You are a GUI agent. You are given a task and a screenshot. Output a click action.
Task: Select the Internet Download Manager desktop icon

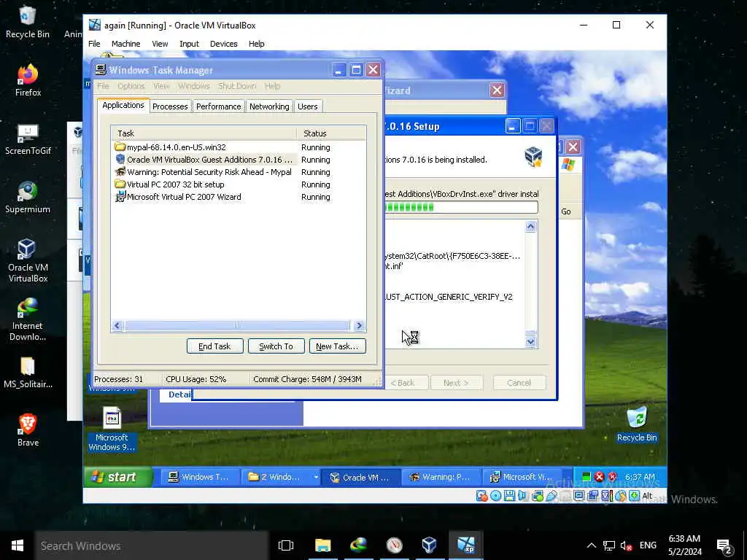point(28,319)
